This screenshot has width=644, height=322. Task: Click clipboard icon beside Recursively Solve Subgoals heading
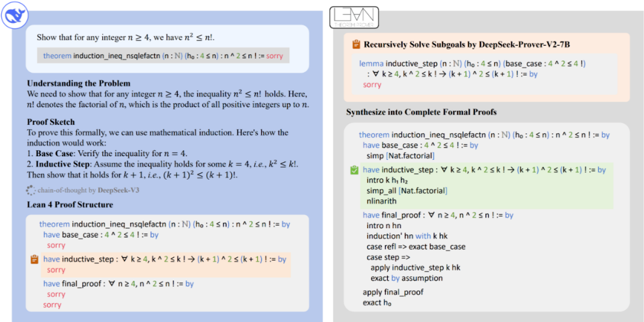[x=356, y=44]
